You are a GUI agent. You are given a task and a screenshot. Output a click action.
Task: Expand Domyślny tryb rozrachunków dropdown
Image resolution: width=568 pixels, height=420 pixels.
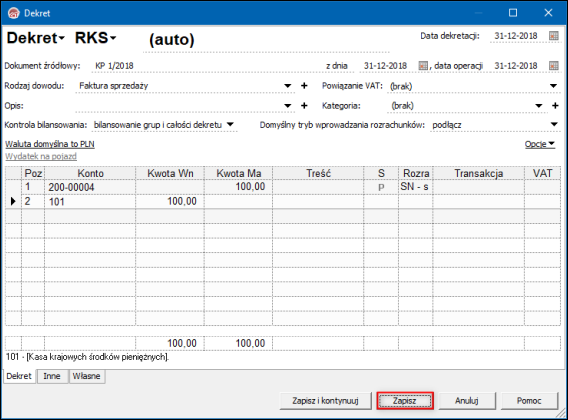554,124
